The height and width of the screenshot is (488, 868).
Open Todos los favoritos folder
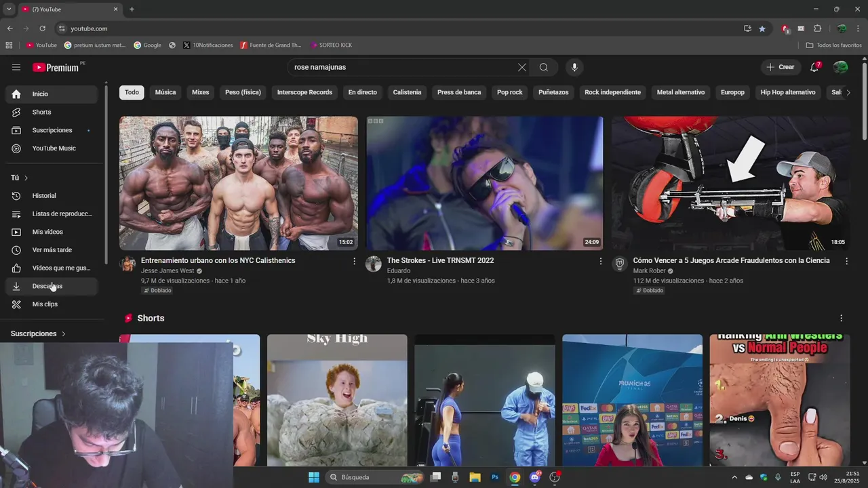(834, 45)
